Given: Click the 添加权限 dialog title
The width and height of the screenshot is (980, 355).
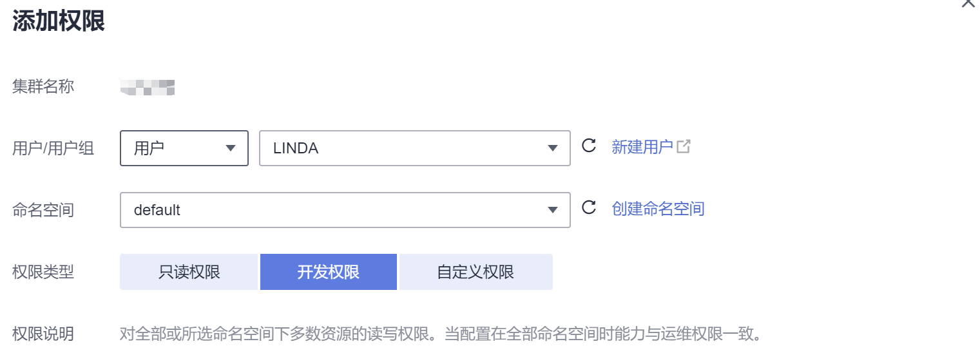Looking at the screenshot, I should pyautogui.click(x=59, y=21).
